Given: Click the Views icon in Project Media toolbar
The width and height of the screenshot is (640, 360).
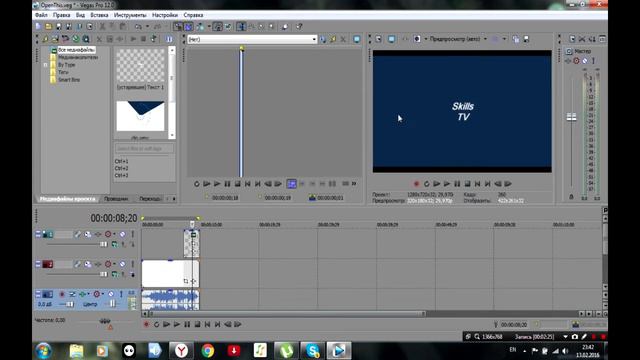Looking at the screenshot, I should [169, 39].
